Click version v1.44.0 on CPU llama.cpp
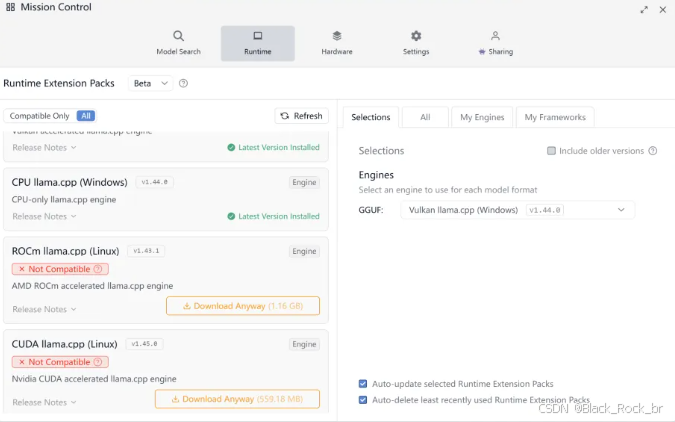This screenshot has height=422, width=675. (x=155, y=182)
